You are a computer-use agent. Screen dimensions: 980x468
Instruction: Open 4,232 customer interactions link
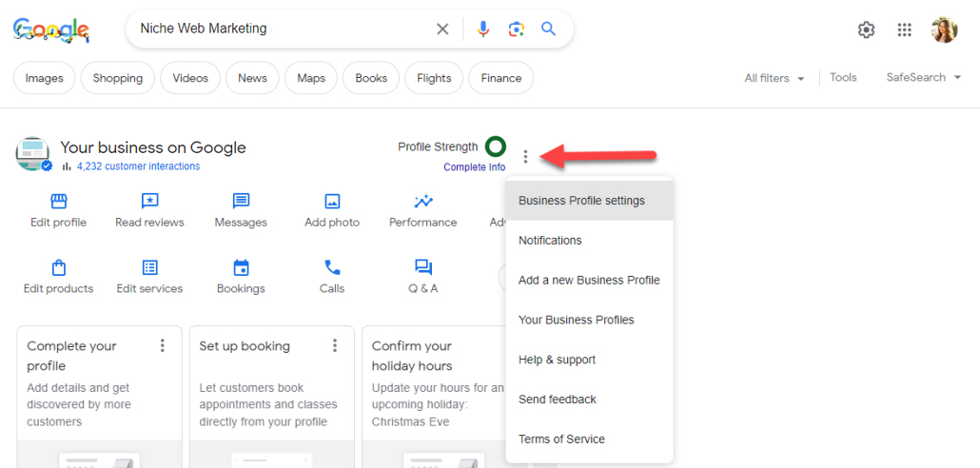139,166
